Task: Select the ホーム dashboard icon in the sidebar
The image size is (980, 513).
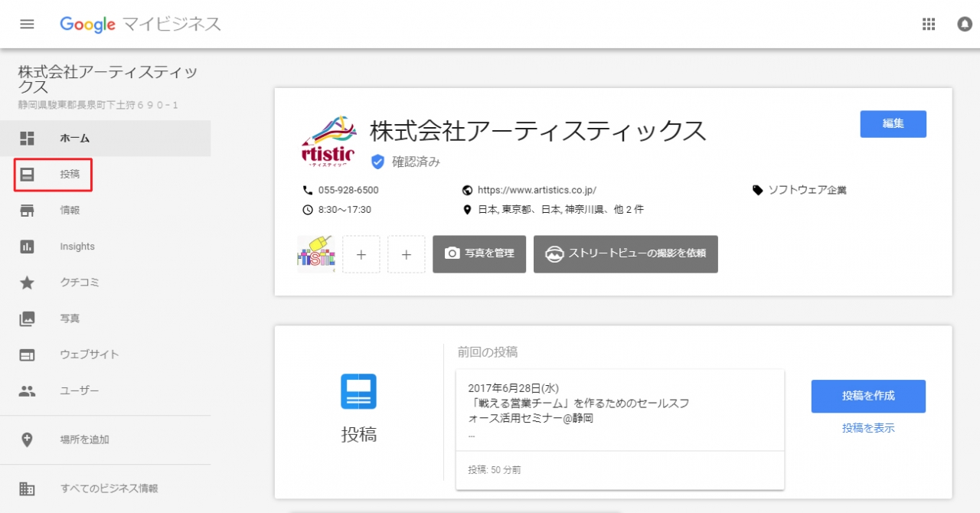Action: pyautogui.click(x=27, y=139)
